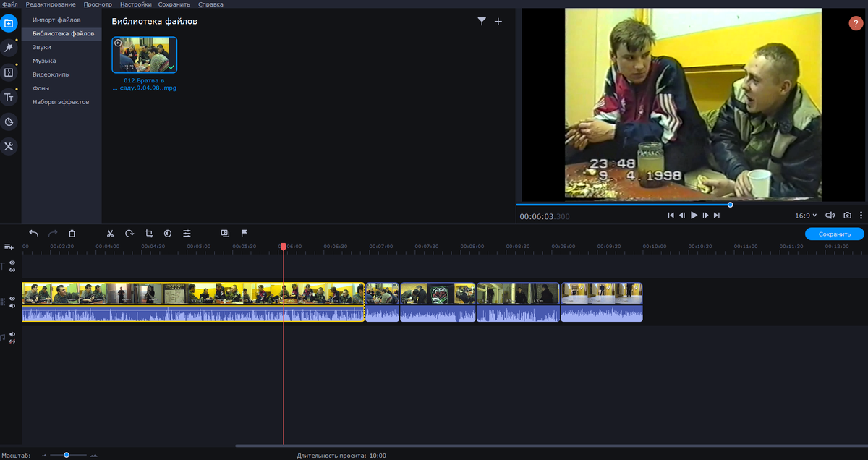Click the blue Сохранить button
868x460 pixels.
pyautogui.click(x=834, y=234)
